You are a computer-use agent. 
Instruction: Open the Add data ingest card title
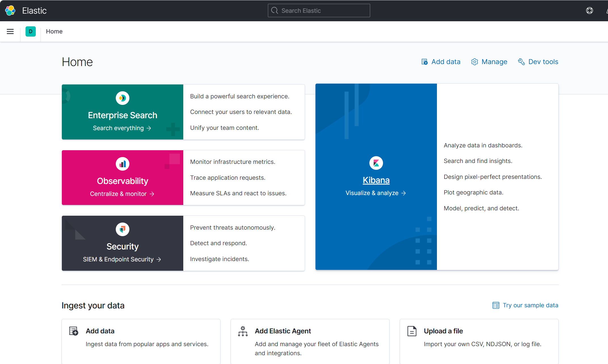click(x=100, y=331)
